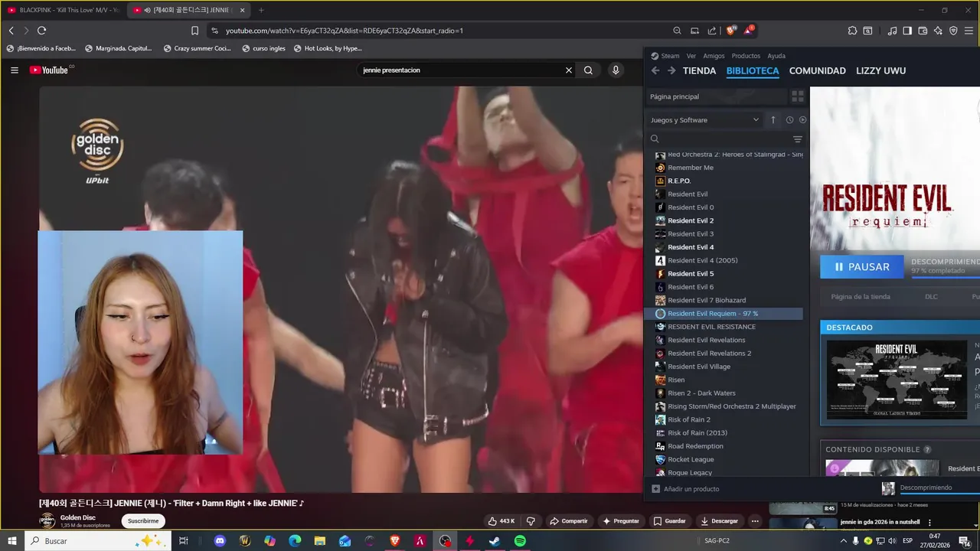Open Brave Shields lion icon
Image resolution: width=980 pixels, height=551 pixels.
point(731,30)
